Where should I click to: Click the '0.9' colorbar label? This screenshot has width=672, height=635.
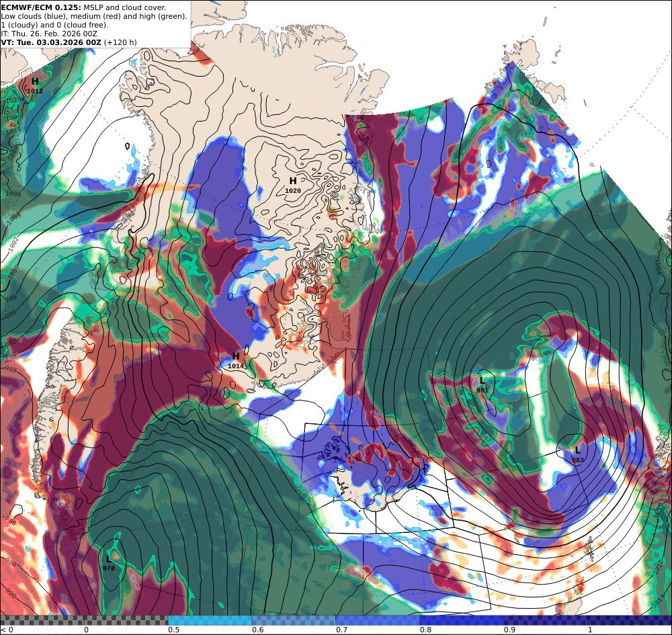pyautogui.click(x=509, y=630)
